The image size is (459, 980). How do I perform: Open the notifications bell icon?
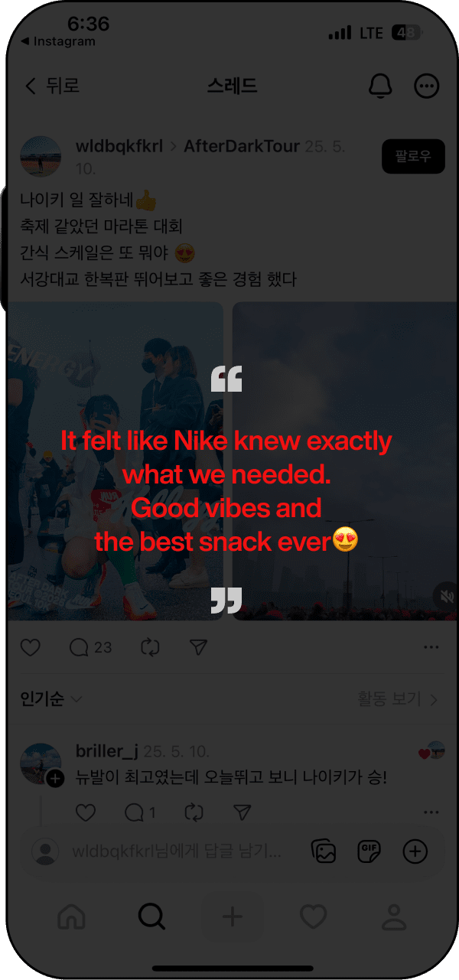[380, 86]
